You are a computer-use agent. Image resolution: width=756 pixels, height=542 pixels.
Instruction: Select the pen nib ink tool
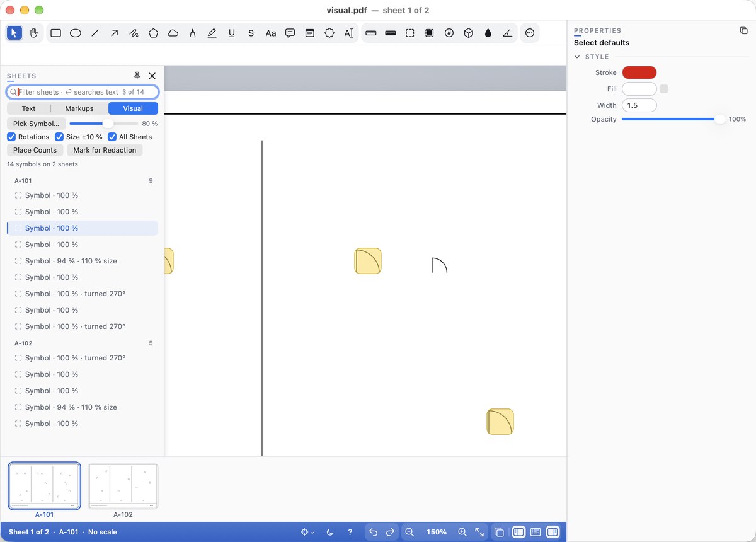point(192,33)
